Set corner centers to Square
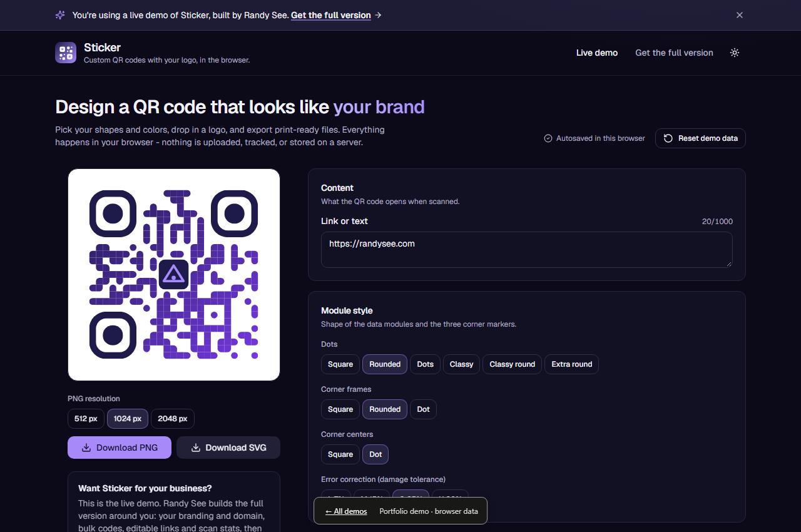801x532 pixels. 340,454
